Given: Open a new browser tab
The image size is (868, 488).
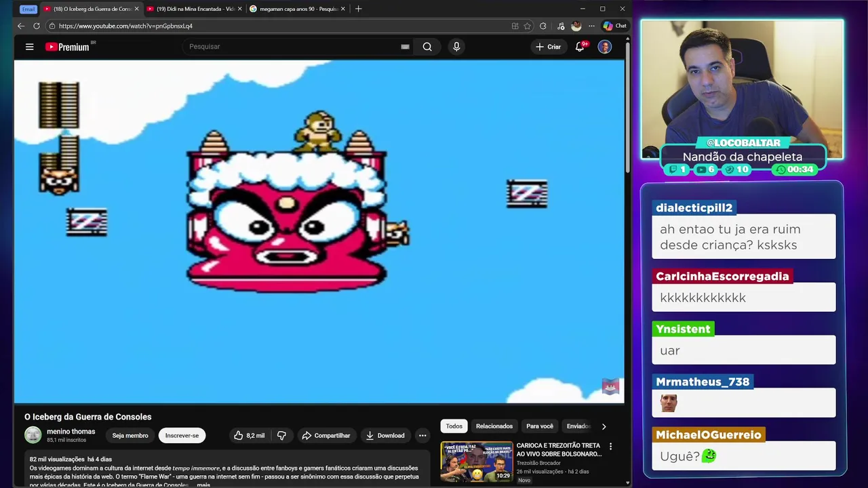Looking at the screenshot, I should [358, 9].
